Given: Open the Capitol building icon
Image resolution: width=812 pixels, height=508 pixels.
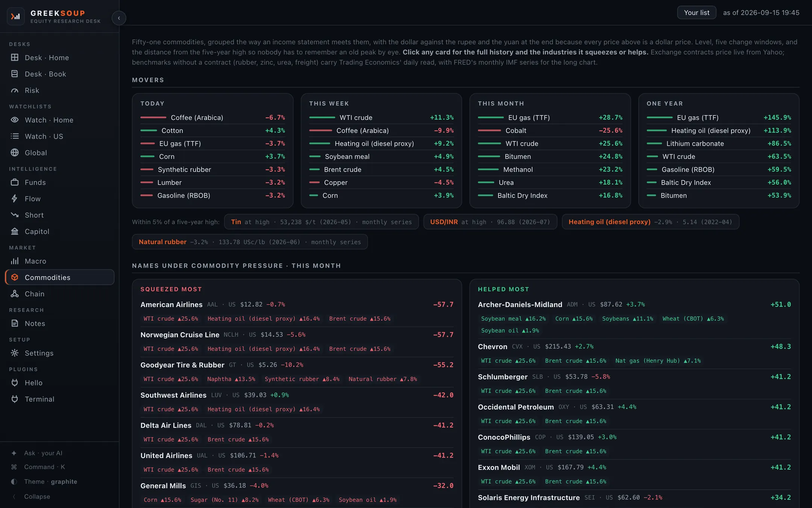Looking at the screenshot, I should [x=15, y=231].
